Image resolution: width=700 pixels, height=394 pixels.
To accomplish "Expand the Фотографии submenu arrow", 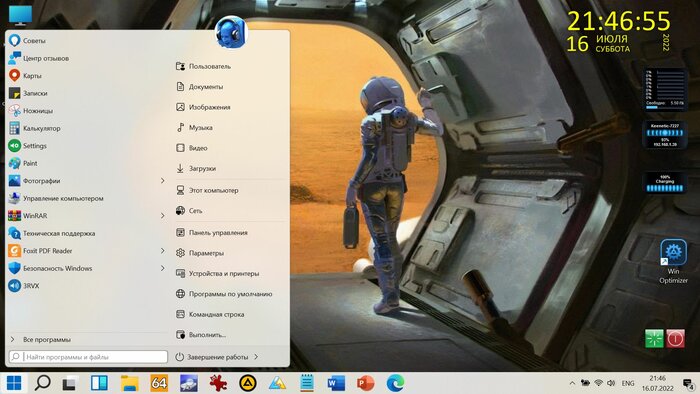I will [x=162, y=181].
